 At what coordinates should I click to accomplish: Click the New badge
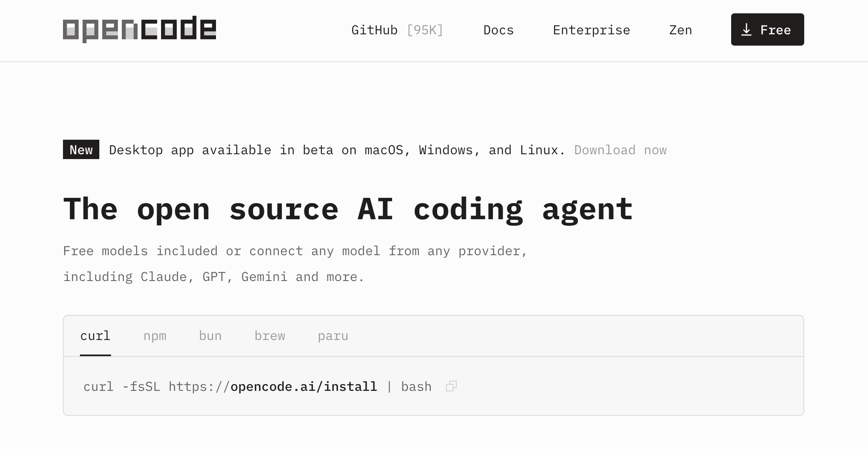81,150
